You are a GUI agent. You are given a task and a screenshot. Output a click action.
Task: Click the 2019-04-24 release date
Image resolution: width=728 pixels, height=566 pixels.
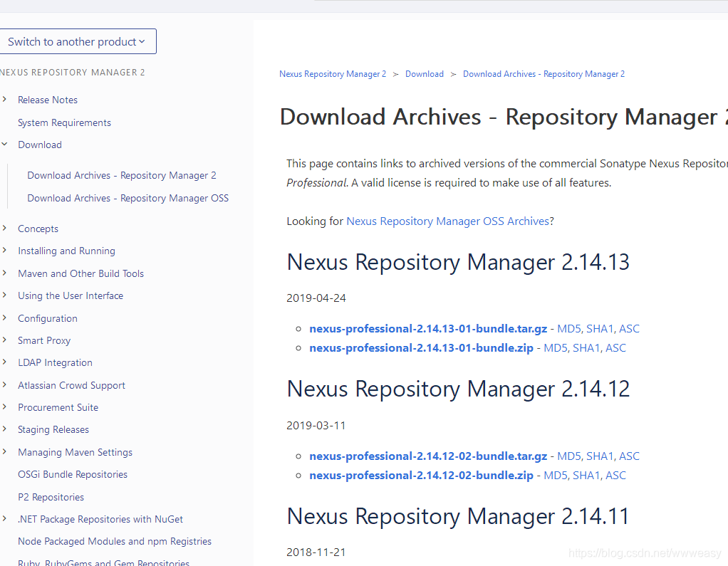316,298
